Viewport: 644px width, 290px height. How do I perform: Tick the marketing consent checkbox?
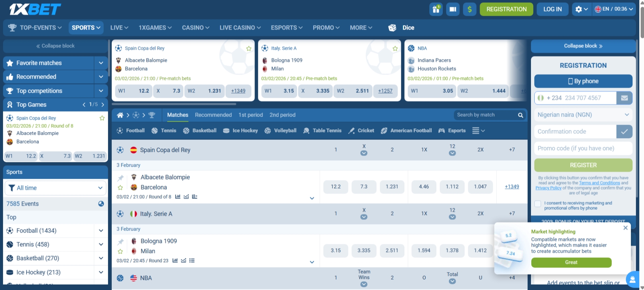pyautogui.click(x=538, y=204)
